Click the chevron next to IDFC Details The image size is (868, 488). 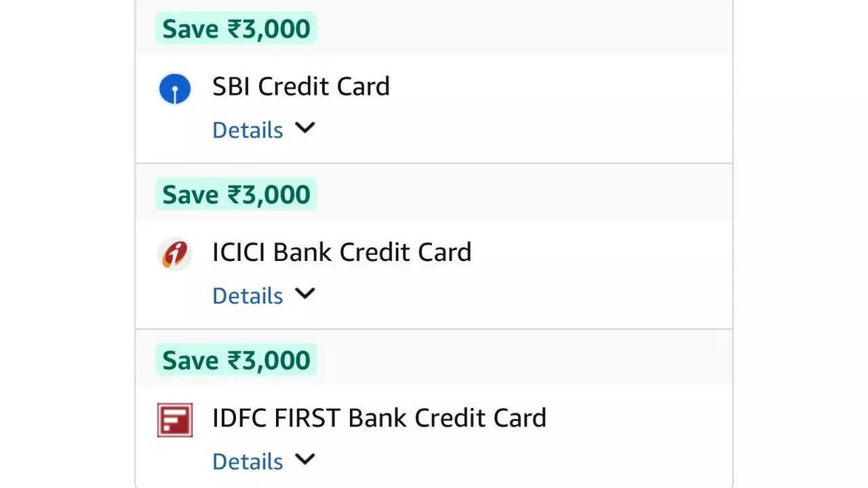304,460
